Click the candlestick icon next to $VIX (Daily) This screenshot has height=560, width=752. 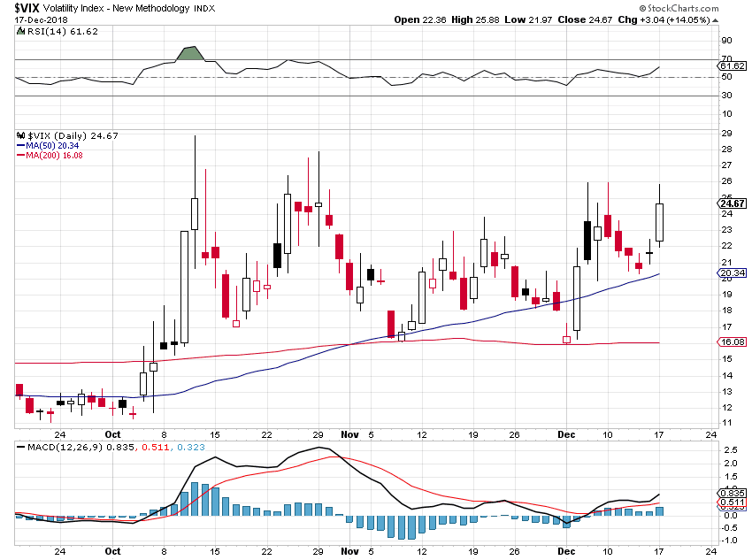(x=20, y=135)
